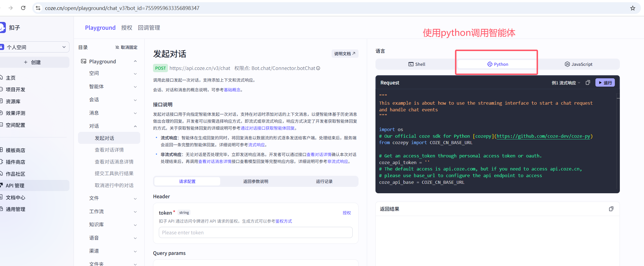Expand the 工作流 section
The height and width of the screenshot is (266, 644).
coord(135,212)
